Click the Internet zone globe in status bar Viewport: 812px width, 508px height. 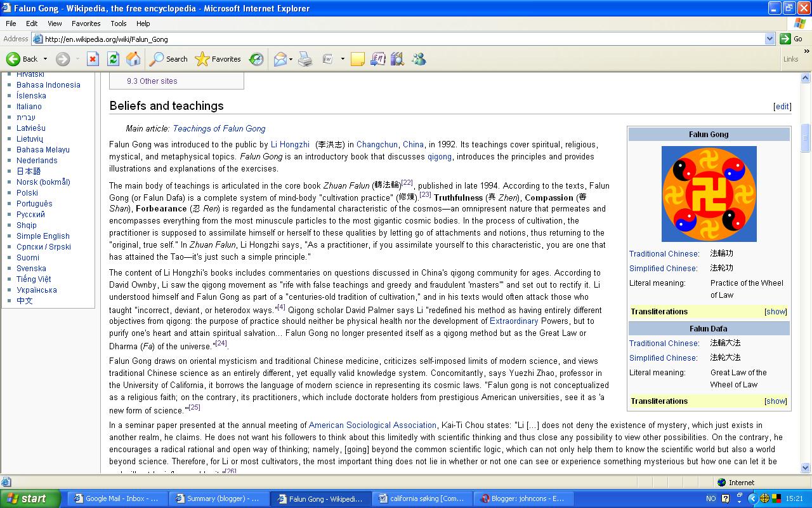coord(721,482)
